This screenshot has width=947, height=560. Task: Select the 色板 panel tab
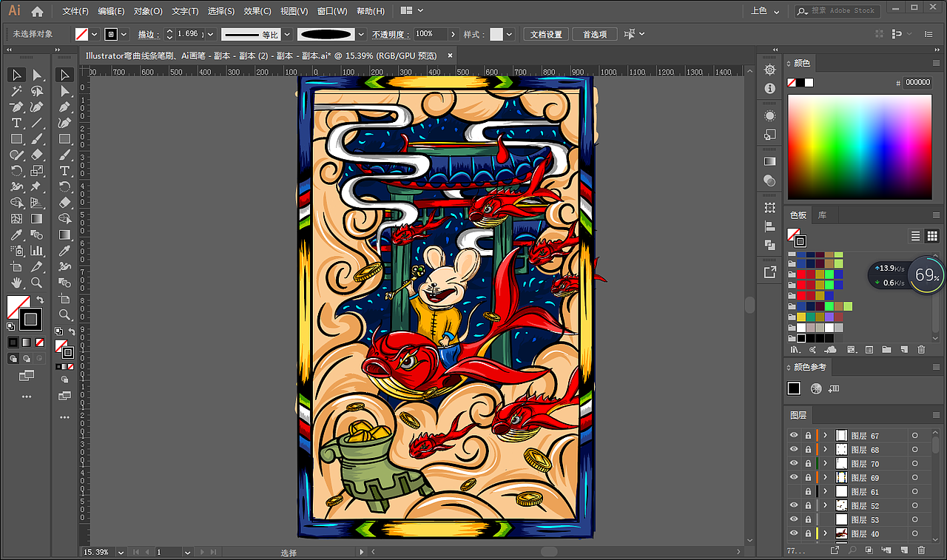pyautogui.click(x=798, y=215)
